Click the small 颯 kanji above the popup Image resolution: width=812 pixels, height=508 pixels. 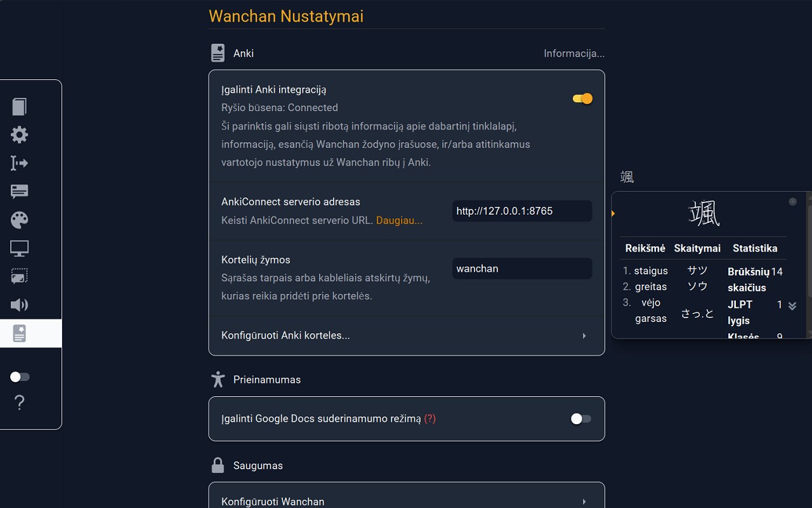(627, 177)
